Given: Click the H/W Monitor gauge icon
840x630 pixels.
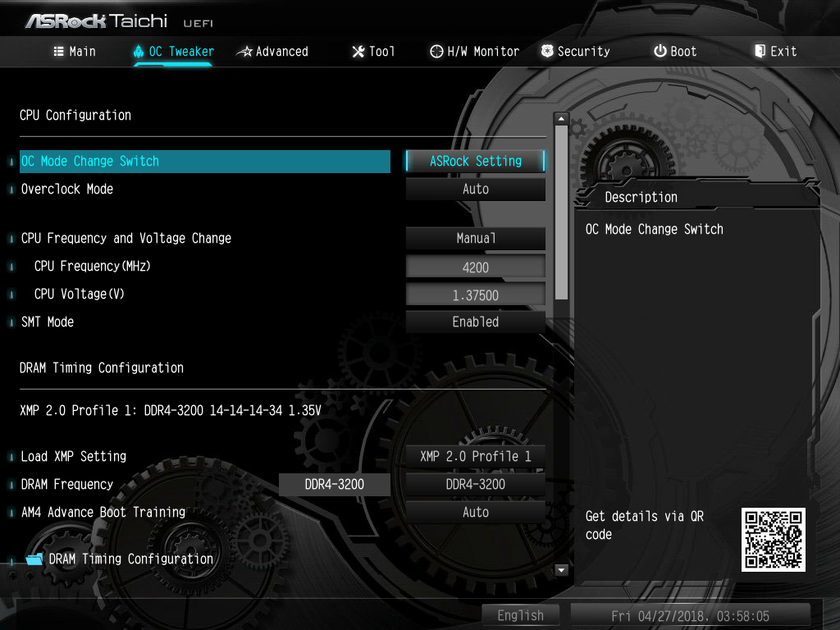Looking at the screenshot, I should pos(436,52).
